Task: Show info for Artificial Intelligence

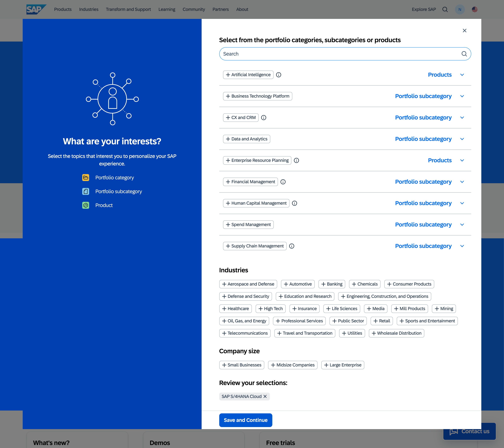Action: click(x=278, y=75)
